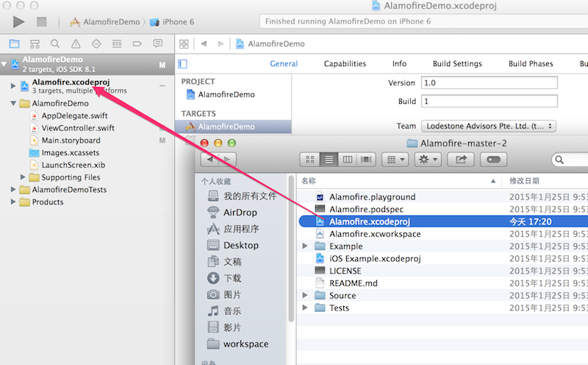Open the Team dropdown
Image resolution: width=588 pixels, height=365 pixels.
click(x=489, y=126)
